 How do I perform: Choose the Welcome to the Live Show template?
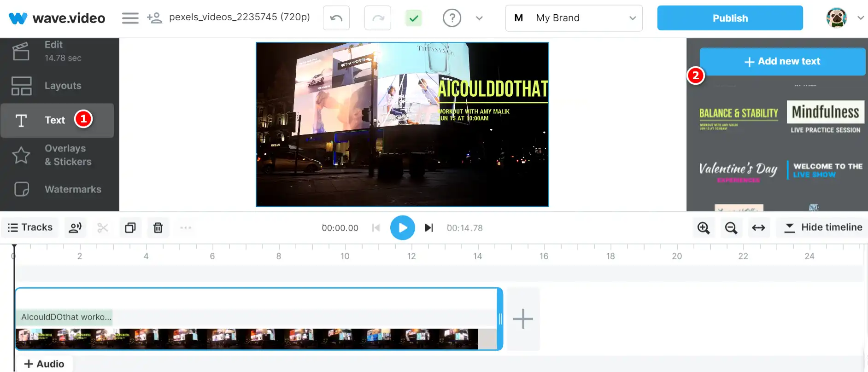826,170
